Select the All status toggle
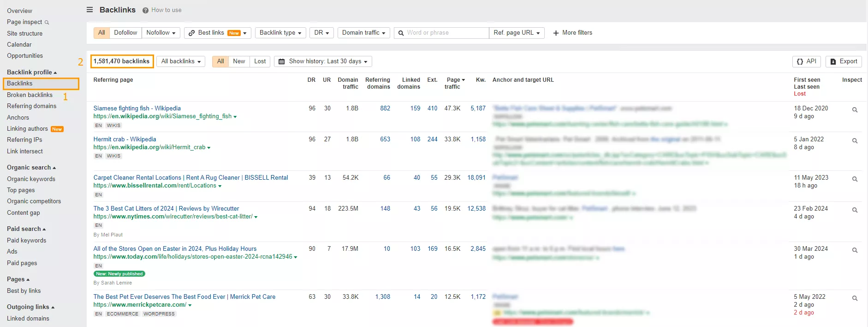The width and height of the screenshot is (868, 327). click(x=220, y=61)
